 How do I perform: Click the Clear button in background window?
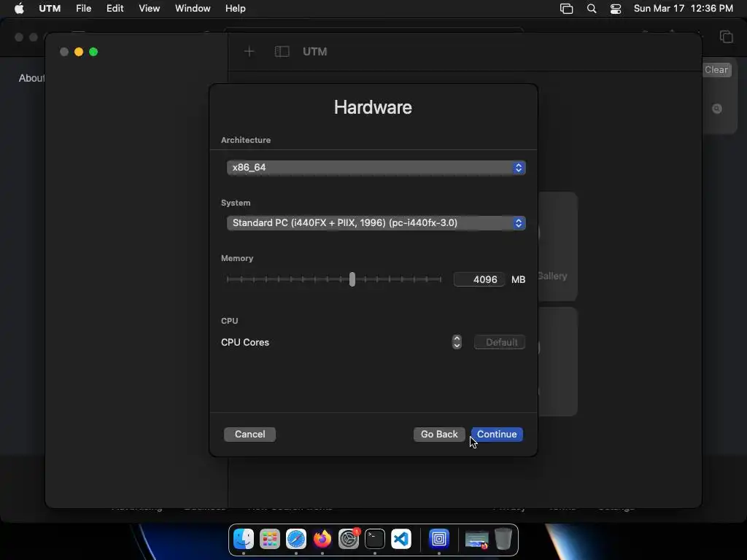pos(716,69)
